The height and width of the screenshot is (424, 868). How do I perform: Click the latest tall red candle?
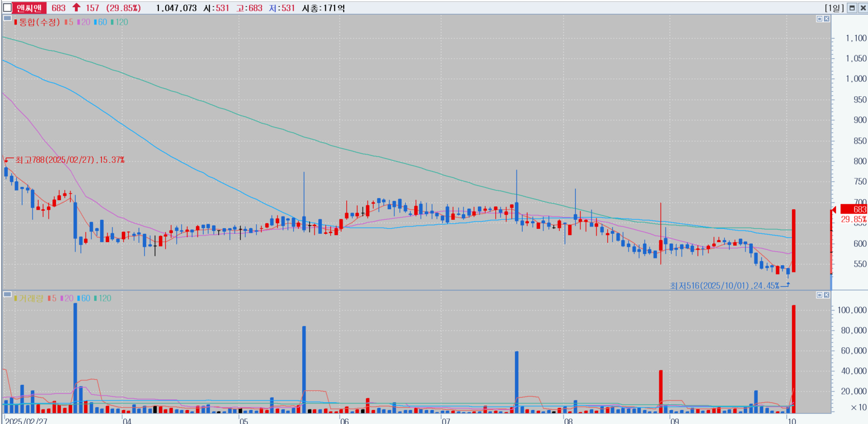click(794, 241)
